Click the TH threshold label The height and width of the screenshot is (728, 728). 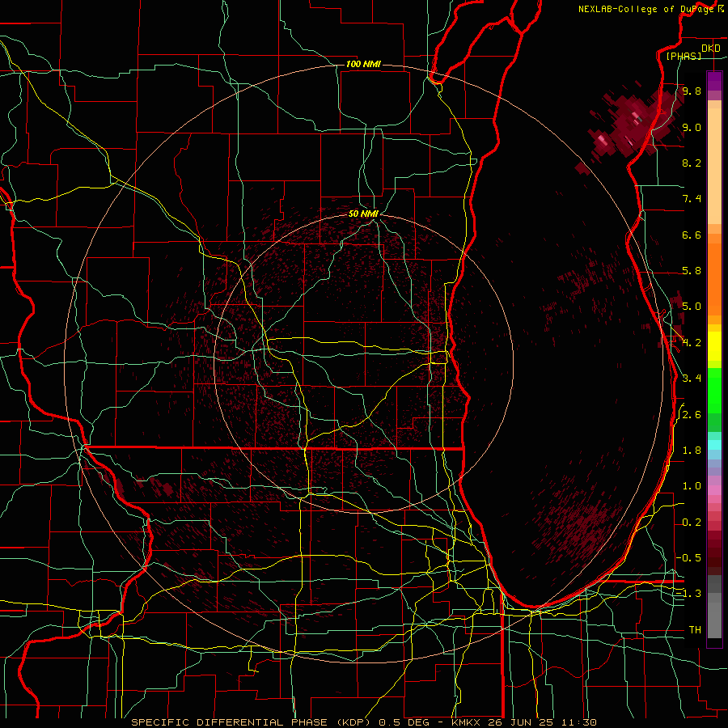pos(695,630)
